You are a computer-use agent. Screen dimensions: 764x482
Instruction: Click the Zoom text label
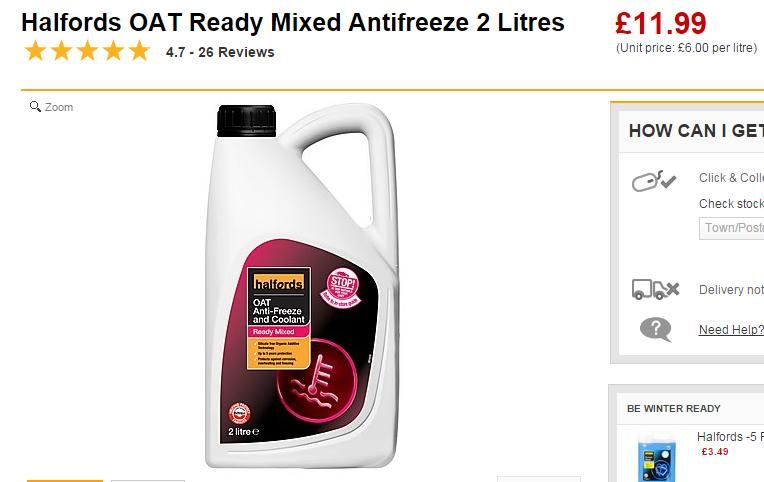[x=59, y=107]
